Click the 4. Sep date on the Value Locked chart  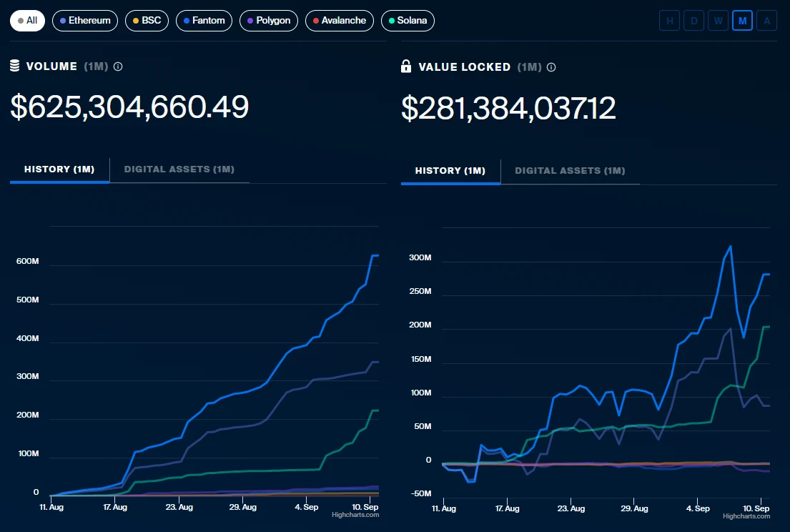[x=698, y=508]
